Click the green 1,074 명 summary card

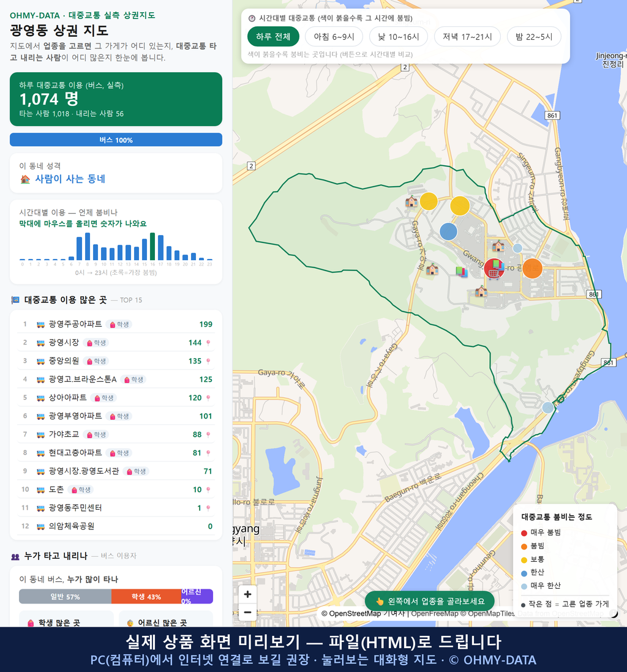coord(116,99)
